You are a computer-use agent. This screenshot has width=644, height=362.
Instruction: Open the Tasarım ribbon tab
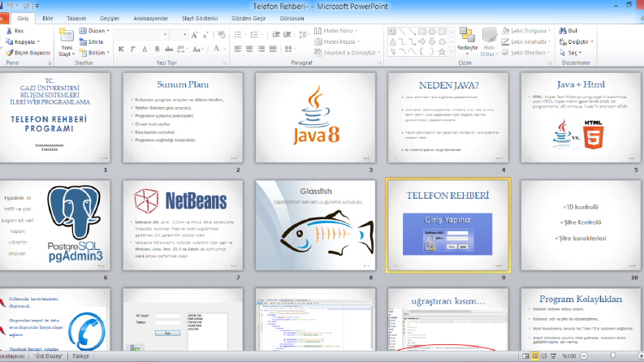click(x=76, y=19)
